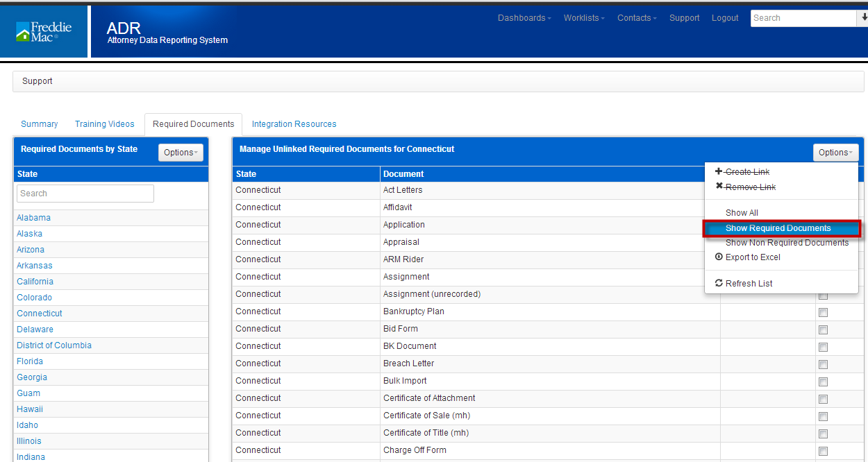The image size is (868, 462).
Task: Focus the header Search field
Action: tap(803, 18)
